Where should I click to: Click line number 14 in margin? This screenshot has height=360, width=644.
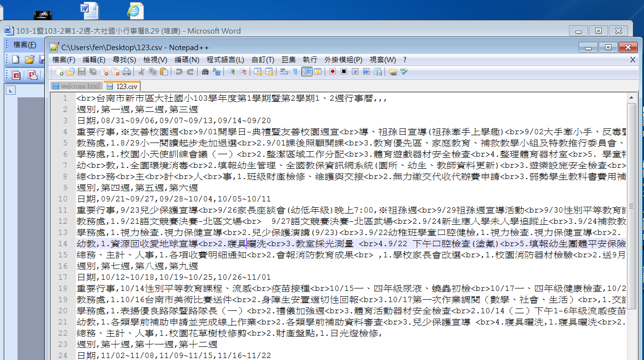point(63,243)
